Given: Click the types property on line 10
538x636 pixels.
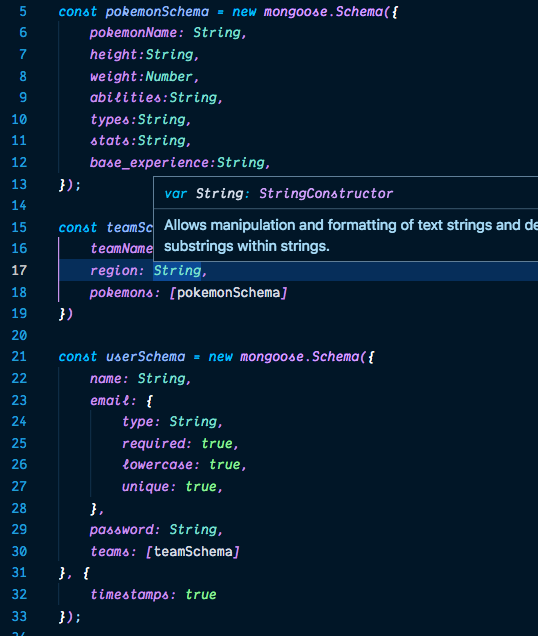Looking at the screenshot, I should pyautogui.click(x=110, y=120).
